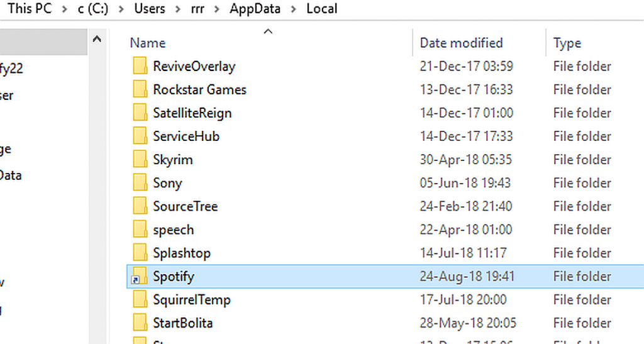Viewport: 644px width, 344px height.
Task: Select the SatelliteReign folder icon
Action: [x=140, y=113]
